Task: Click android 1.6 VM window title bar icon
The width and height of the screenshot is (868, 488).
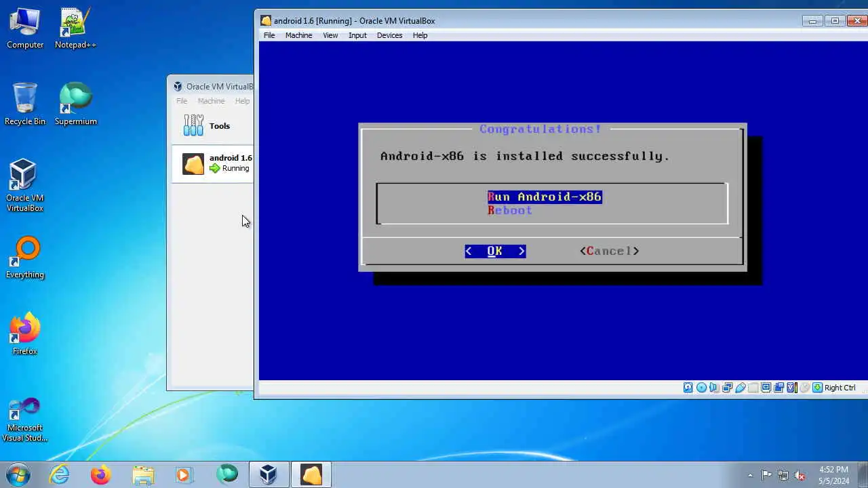Action: [266, 21]
